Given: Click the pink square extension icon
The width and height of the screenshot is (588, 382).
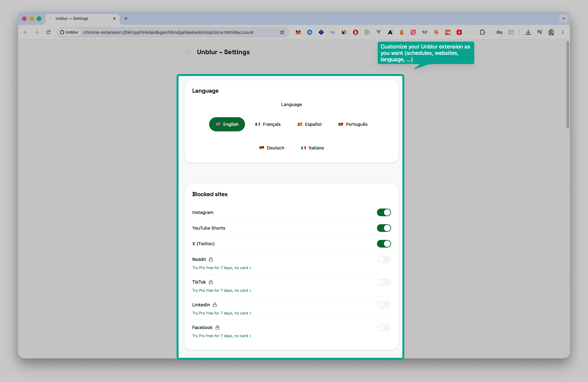Looking at the screenshot, I should click(413, 32).
